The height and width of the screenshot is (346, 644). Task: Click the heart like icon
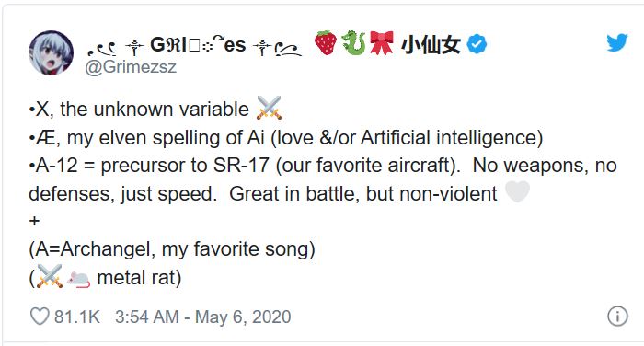pos(40,317)
